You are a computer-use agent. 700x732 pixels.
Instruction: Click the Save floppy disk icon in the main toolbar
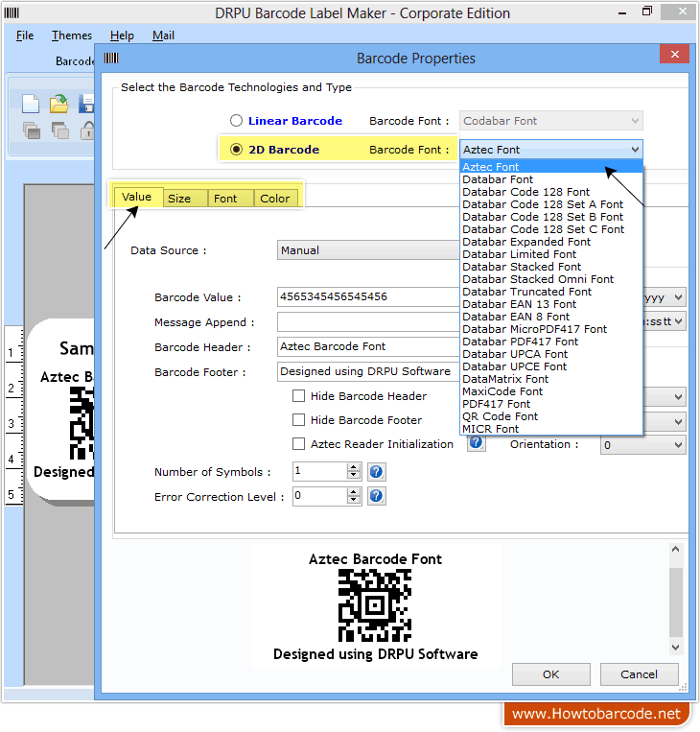87,104
